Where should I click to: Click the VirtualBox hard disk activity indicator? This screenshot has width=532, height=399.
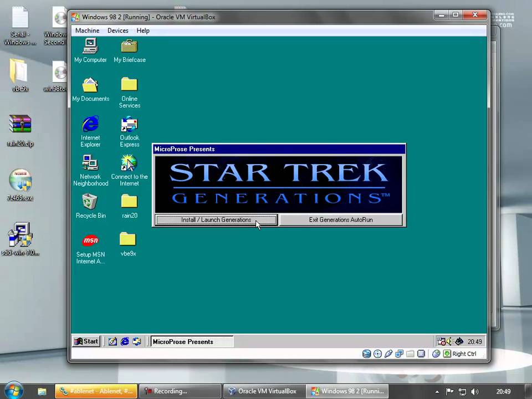click(366, 354)
